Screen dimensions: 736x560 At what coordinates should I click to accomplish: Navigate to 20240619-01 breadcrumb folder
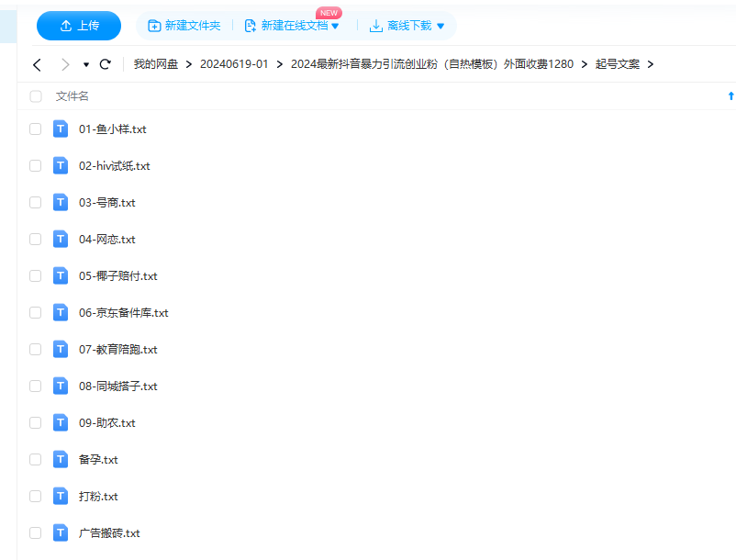(234, 64)
